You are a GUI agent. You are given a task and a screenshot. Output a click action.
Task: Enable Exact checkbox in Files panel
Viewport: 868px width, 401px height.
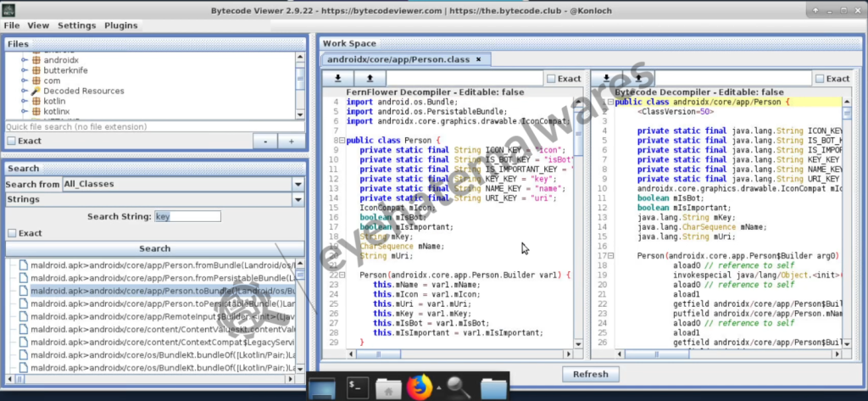click(12, 141)
